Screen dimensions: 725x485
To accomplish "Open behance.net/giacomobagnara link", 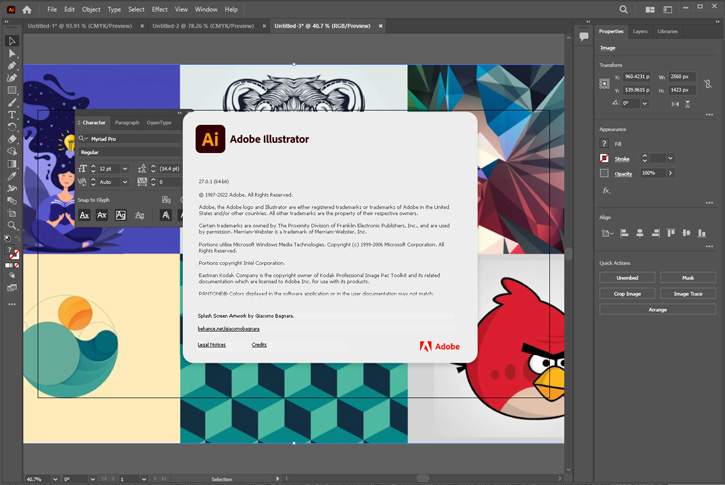I will tap(228, 329).
